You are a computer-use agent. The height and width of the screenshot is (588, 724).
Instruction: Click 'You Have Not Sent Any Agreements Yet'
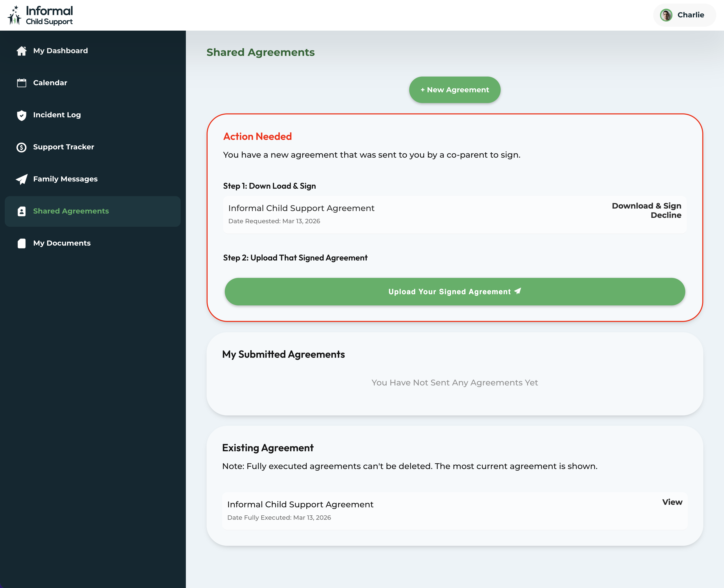pyautogui.click(x=455, y=383)
